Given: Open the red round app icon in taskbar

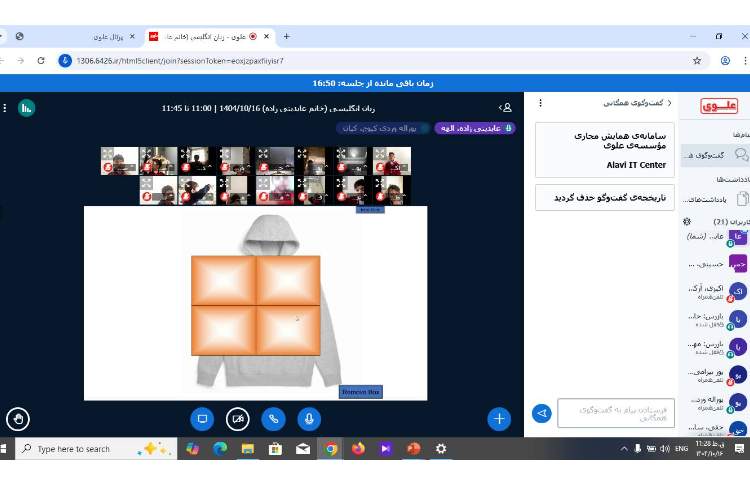Looking at the screenshot, I should pos(413,449).
